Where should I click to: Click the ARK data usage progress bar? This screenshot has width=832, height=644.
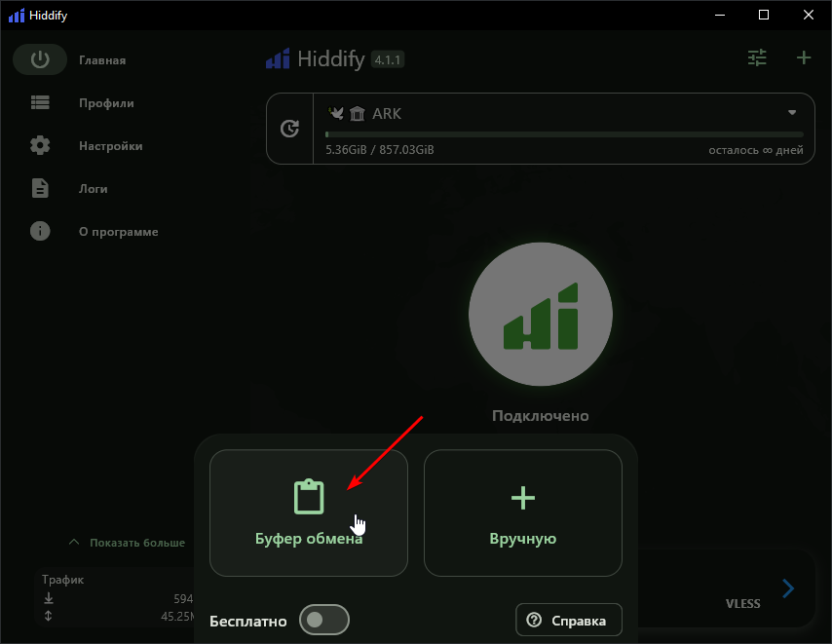pyautogui.click(x=564, y=134)
